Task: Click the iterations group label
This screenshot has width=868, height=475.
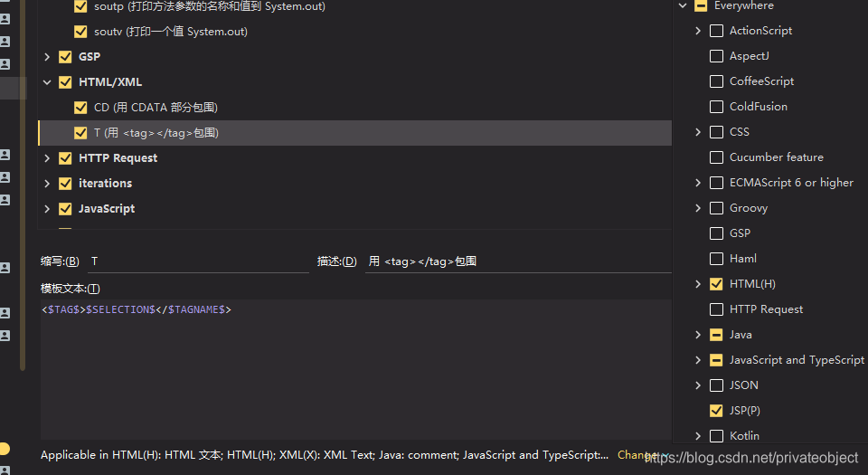Action: (105, 184)
